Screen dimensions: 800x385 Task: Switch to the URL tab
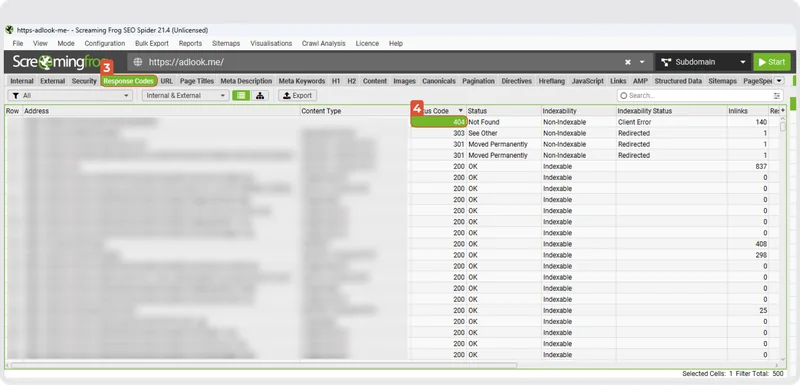point(166,81)
